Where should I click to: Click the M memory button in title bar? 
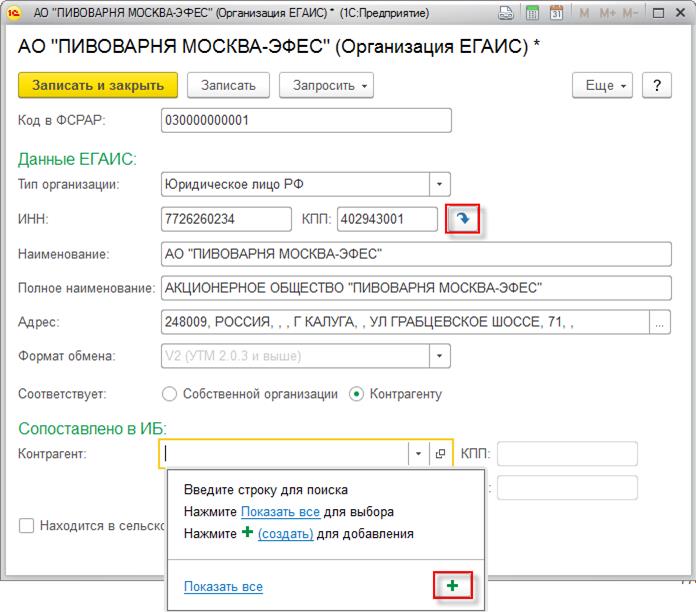(x=584, y=13)
